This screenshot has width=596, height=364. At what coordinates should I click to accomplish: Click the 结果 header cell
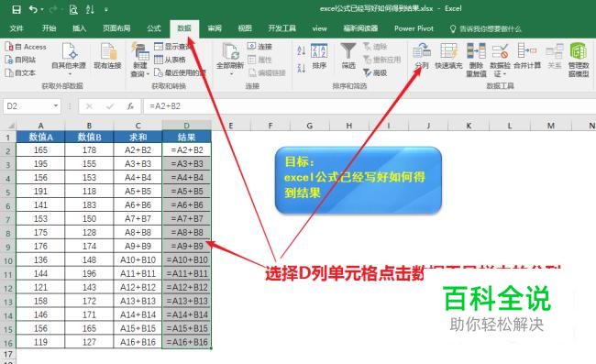[x=187, y=138]
